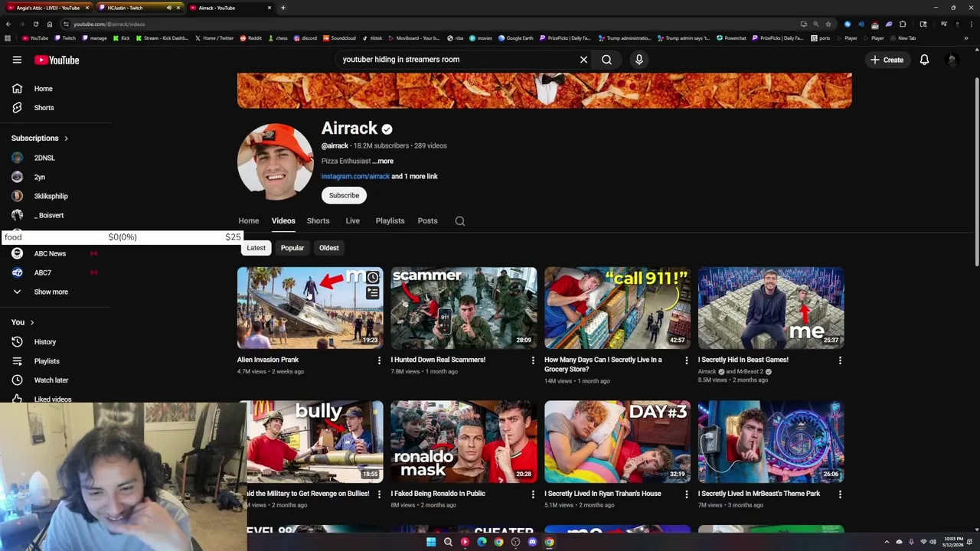Expand the You section chevron
Viewport: 980px width, 551px height.
(x=32, y=322)
